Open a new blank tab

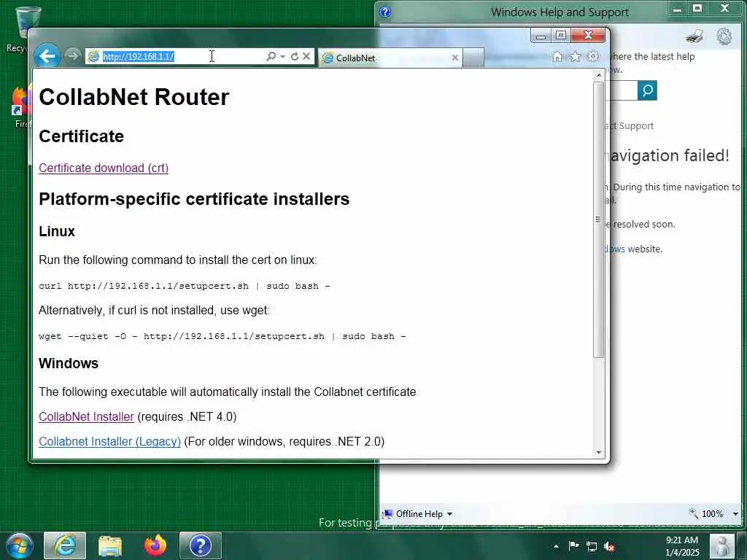coord(473,58)
